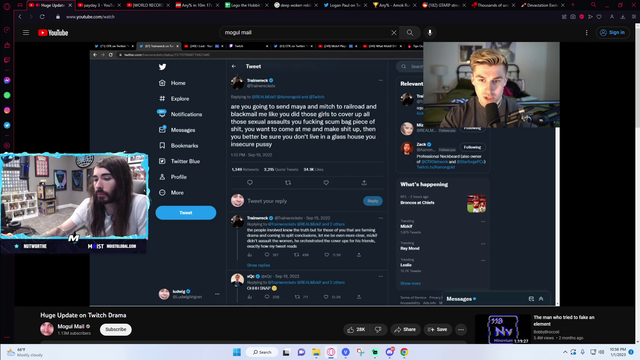Click the site lock icon
640x360 pixels.
click(x=58, y=17)
